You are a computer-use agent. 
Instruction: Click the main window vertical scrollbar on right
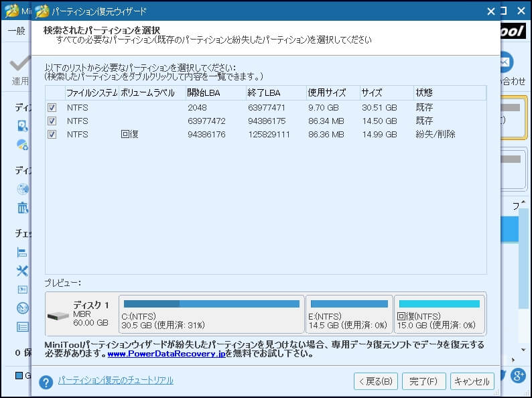(x=523, y=258)
